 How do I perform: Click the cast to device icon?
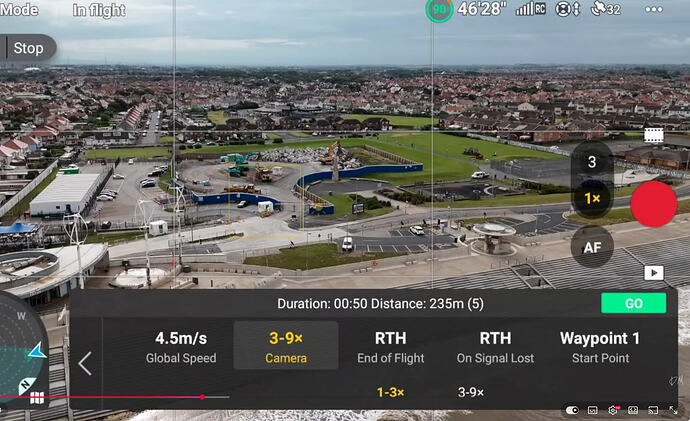pos(652,410)
